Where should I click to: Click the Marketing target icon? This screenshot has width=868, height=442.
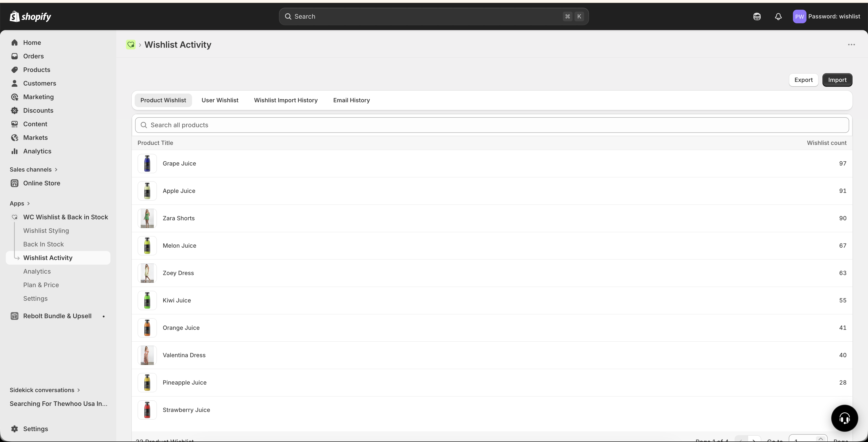[x=15, y=97]
